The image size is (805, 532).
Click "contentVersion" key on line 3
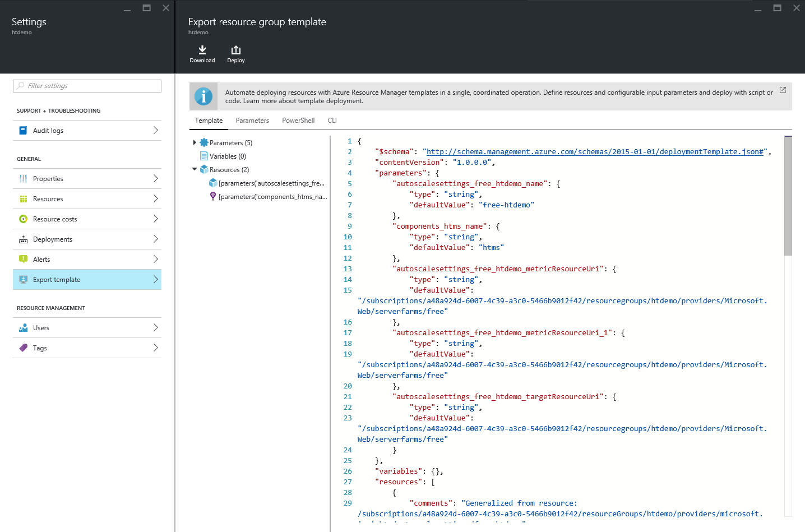point(409,163)
